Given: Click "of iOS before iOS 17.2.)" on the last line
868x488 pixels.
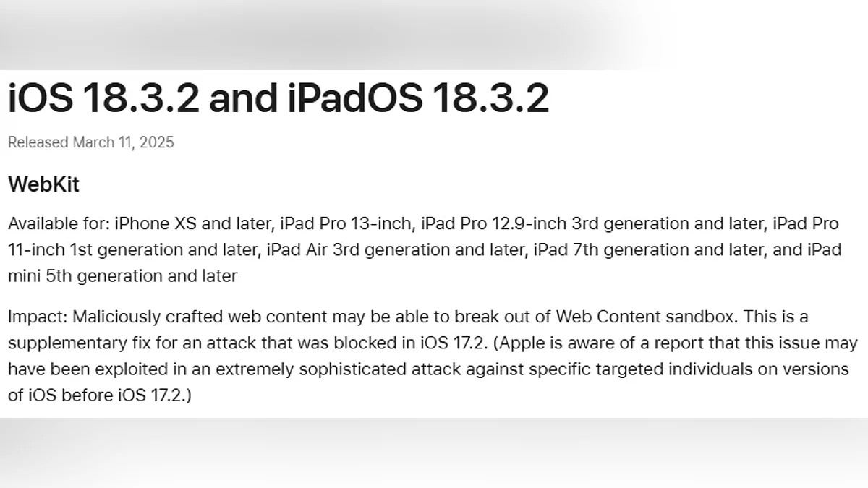Looking at the screenshot, I should pos(99,395).
